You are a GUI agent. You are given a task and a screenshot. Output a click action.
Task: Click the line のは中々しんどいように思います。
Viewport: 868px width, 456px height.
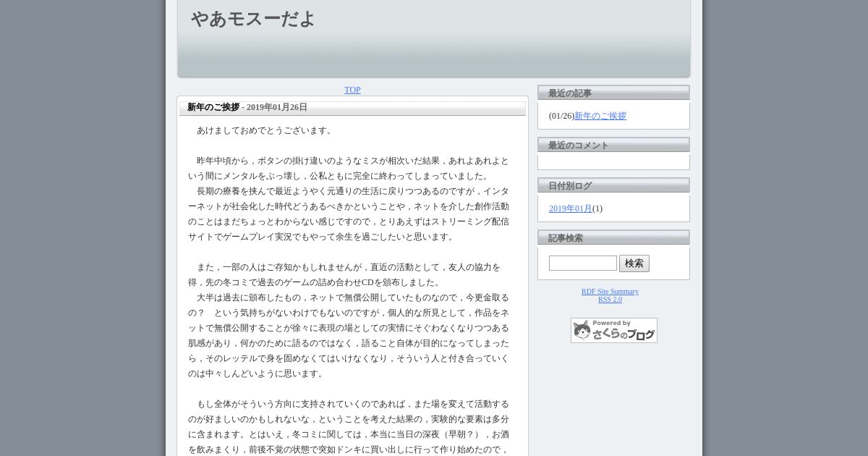tap(258, 373)
